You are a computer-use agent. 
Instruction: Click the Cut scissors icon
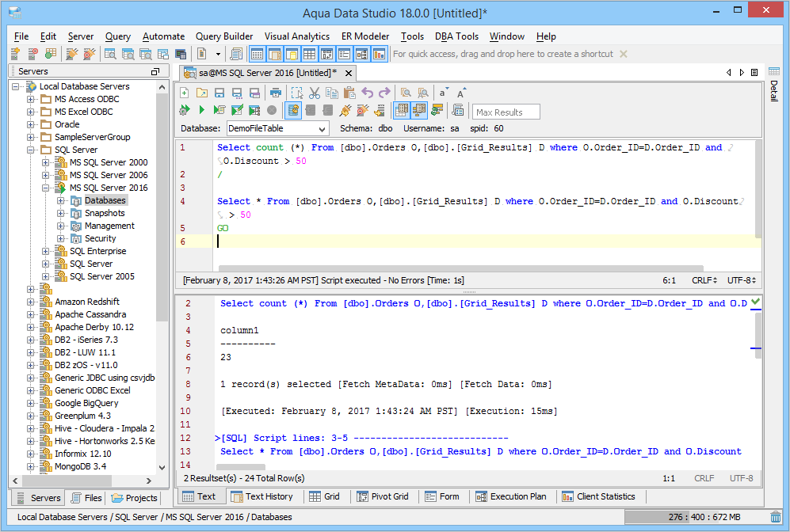tap(315, 93)
